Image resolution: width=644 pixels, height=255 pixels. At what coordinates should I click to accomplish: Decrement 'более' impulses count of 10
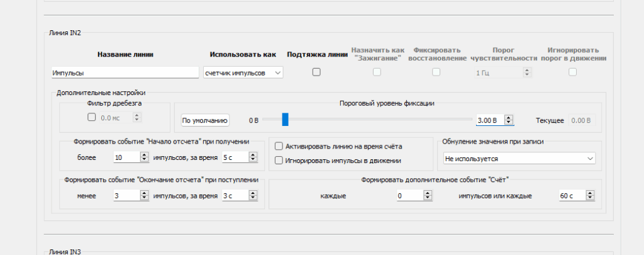(144, 161)
